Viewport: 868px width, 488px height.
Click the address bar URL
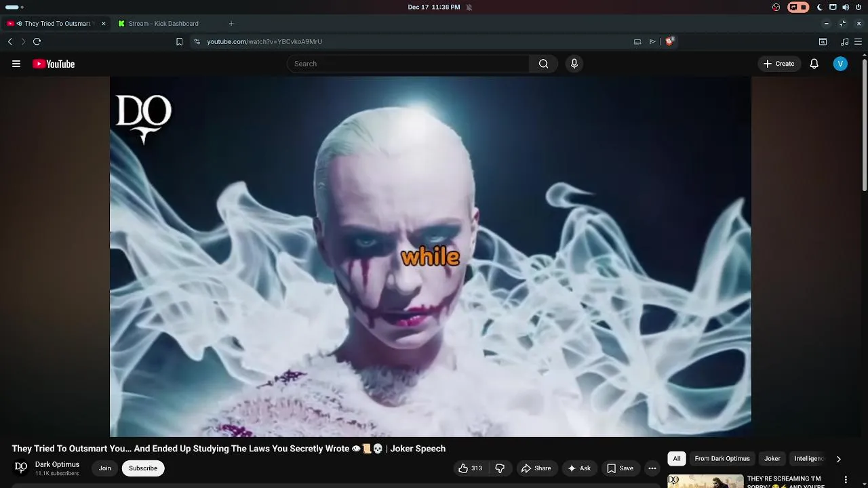pyautogui.click(x=264, y=41)
